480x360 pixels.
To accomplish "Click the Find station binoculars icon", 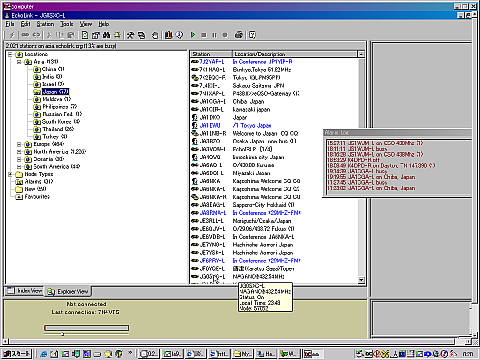I will coord(107,35).
